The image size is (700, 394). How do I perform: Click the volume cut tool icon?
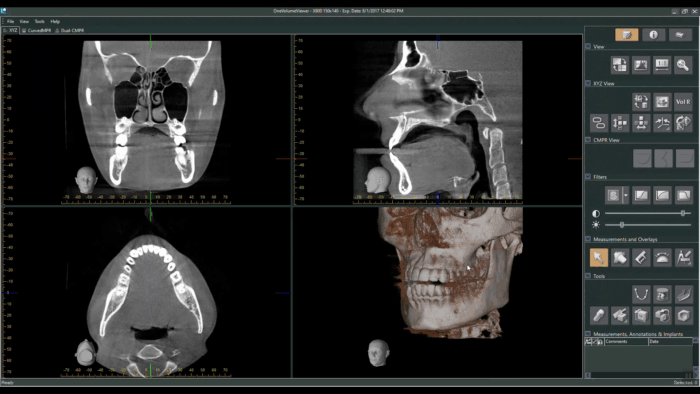click(x=620, y=315)
